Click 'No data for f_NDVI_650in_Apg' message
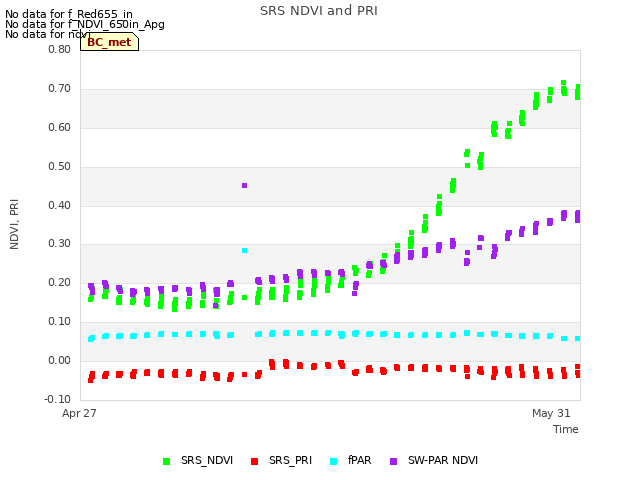This screenshot has height=480, width=640. pos(85,24)
